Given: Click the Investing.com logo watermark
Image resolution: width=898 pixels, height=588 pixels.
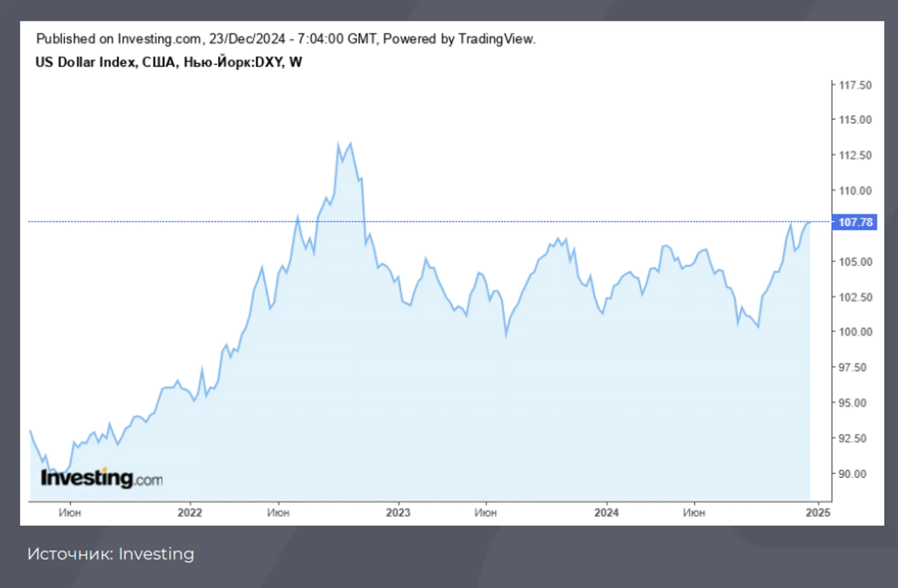Looking at the screenshot, I should pyautogui.click(x=102, y=477).
